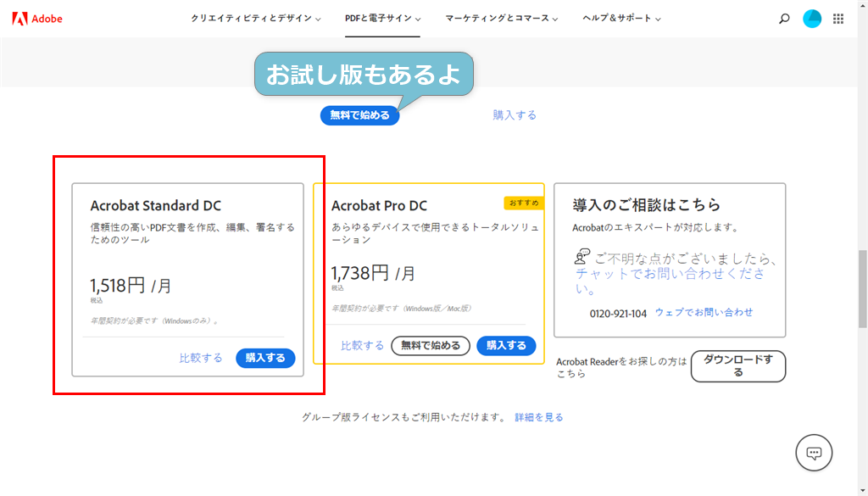The image size is (868, 496).
Task: Click phone number 0120-921-104
Action: click(618, 314)
